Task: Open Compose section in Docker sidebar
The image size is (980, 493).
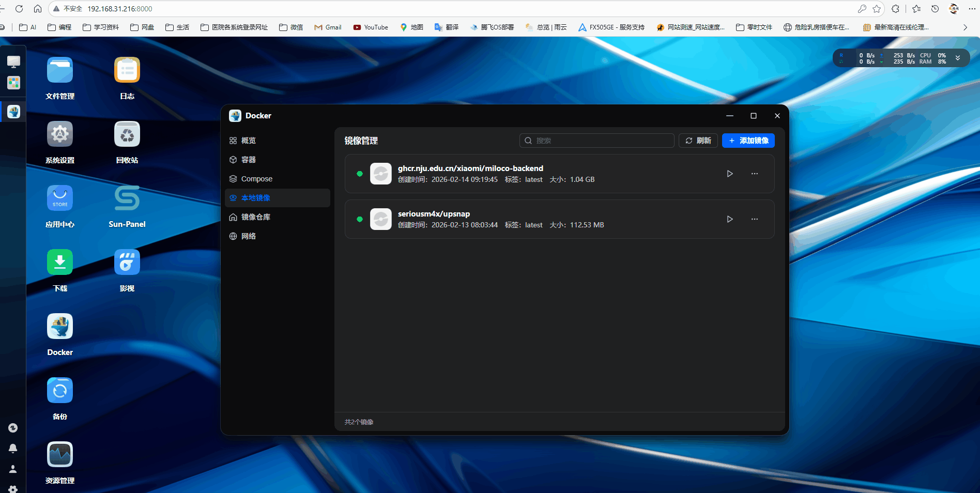Action: [x=278, y=179]
